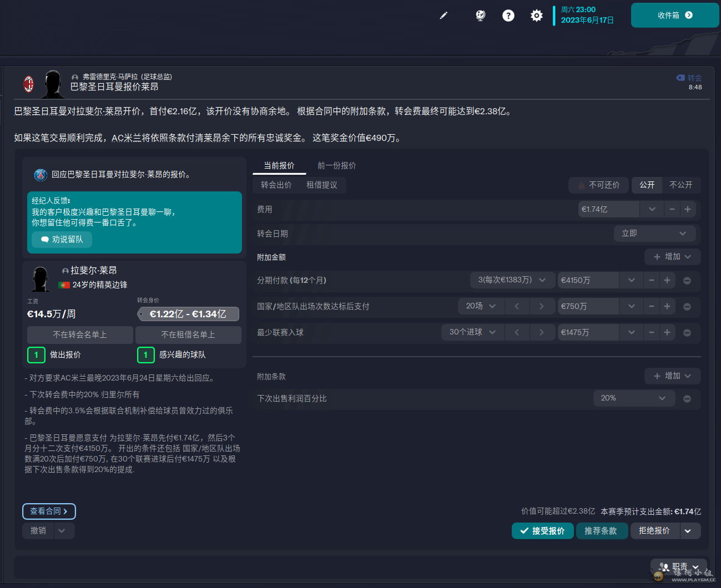Click the 撤销 button
The image size is (721, 588).
pyautogui.click(x=38, y=531)
